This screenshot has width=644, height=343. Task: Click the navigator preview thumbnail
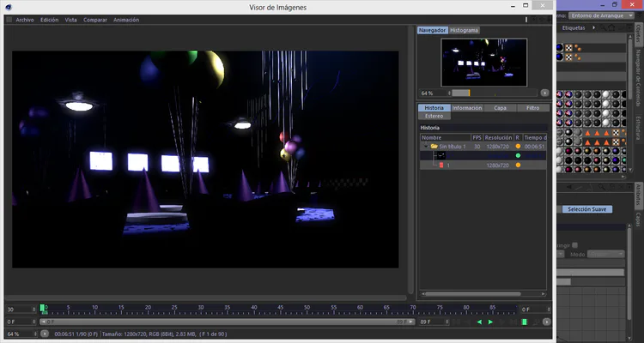483,63
